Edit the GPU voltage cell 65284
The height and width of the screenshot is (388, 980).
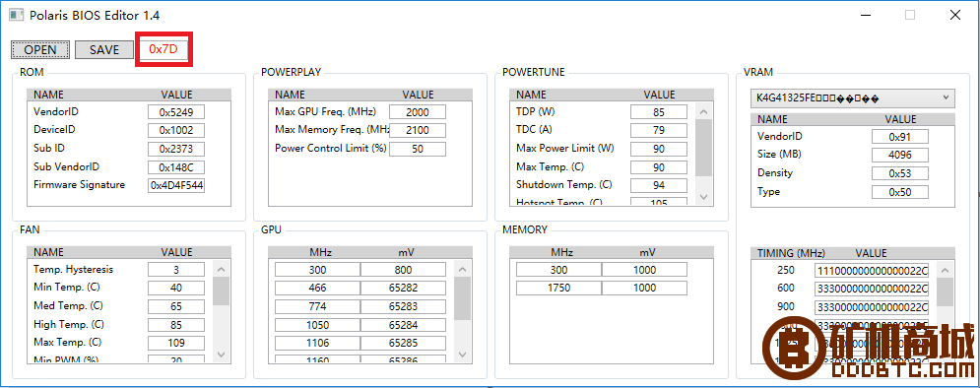tap(403, 325)
